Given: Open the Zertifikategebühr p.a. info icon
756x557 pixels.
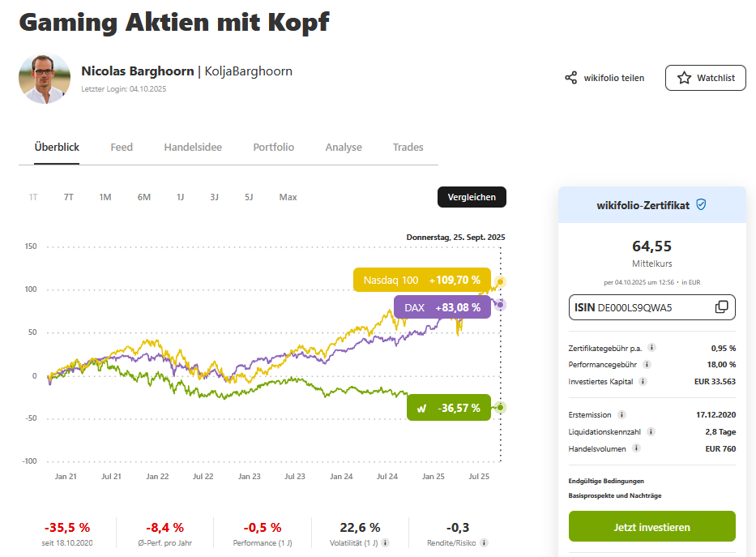Looking at the screenshot, I should [651, 348].
